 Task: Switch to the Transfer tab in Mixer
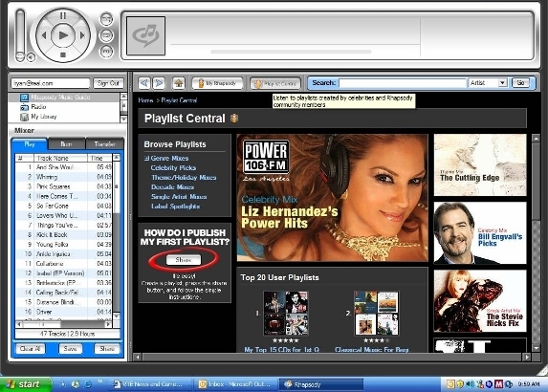coord(105,143)
